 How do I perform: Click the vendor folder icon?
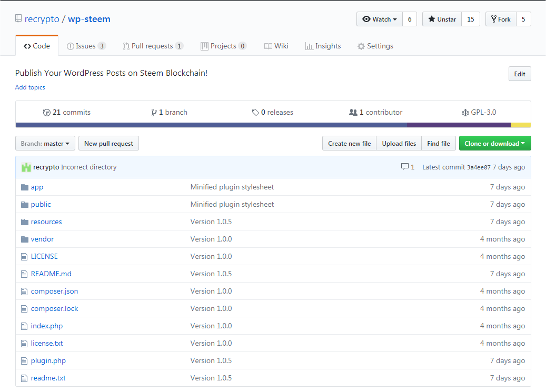(24, 239)
